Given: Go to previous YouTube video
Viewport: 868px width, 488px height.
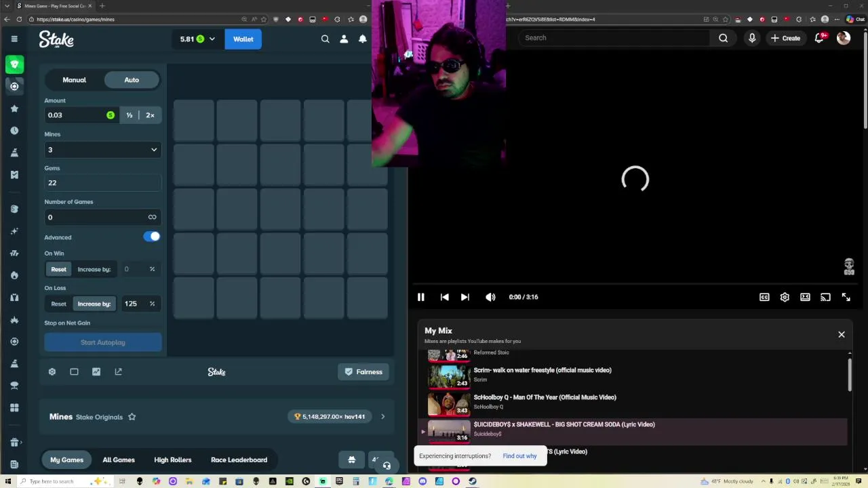Looking at the screenshot, I should click(444, 297).
